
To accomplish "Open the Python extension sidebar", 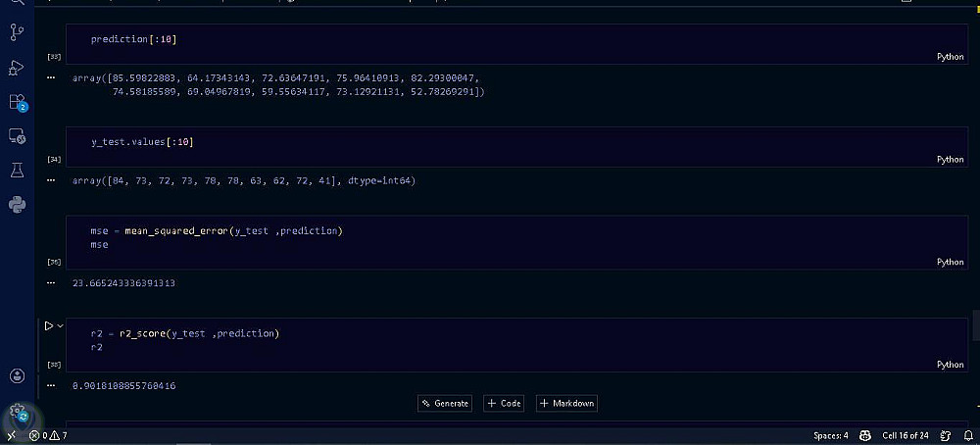I will [17, 204].
